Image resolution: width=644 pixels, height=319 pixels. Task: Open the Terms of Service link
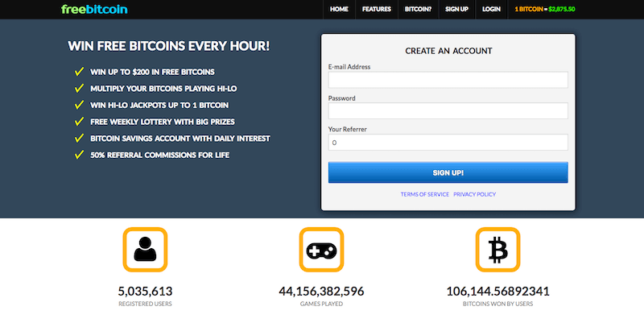click(425, 194)
